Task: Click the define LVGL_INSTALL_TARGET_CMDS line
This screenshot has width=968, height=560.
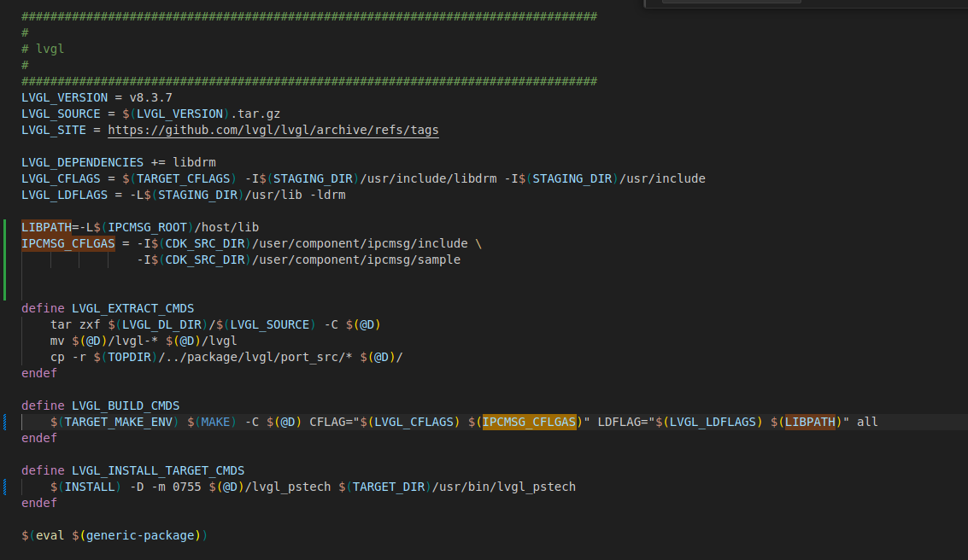Action: click(x=132, y=470)
